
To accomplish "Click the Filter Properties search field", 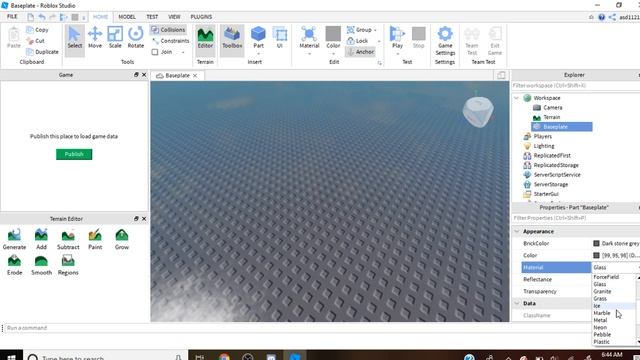I will (575, 218).
